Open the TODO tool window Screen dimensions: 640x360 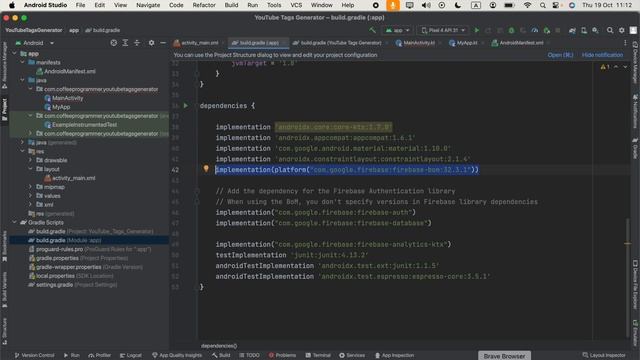249,355
